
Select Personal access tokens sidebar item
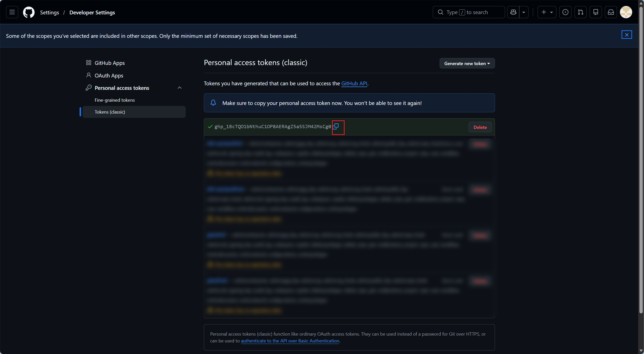click(x=134, y=88)
